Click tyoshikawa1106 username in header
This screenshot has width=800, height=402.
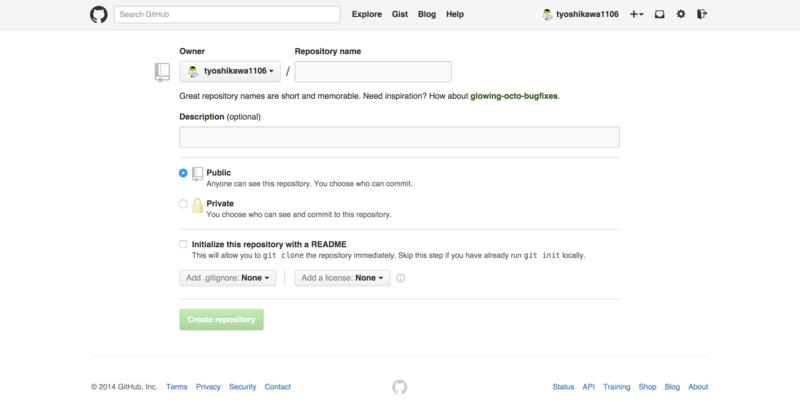(587, 14)
